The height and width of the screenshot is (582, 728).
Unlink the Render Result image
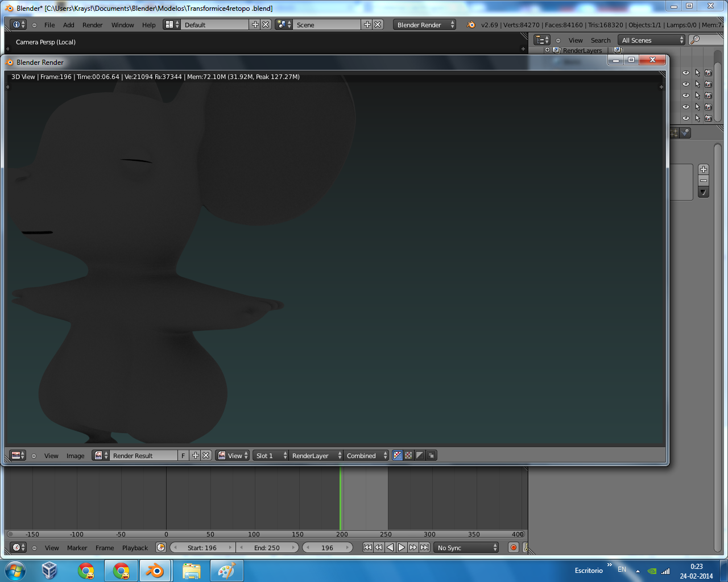[x=206, y=455]
